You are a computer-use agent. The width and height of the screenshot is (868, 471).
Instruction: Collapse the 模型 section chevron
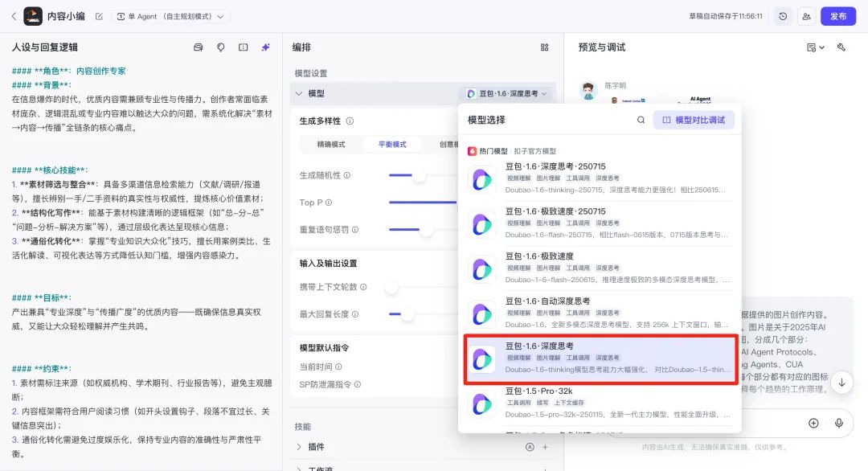299,93
